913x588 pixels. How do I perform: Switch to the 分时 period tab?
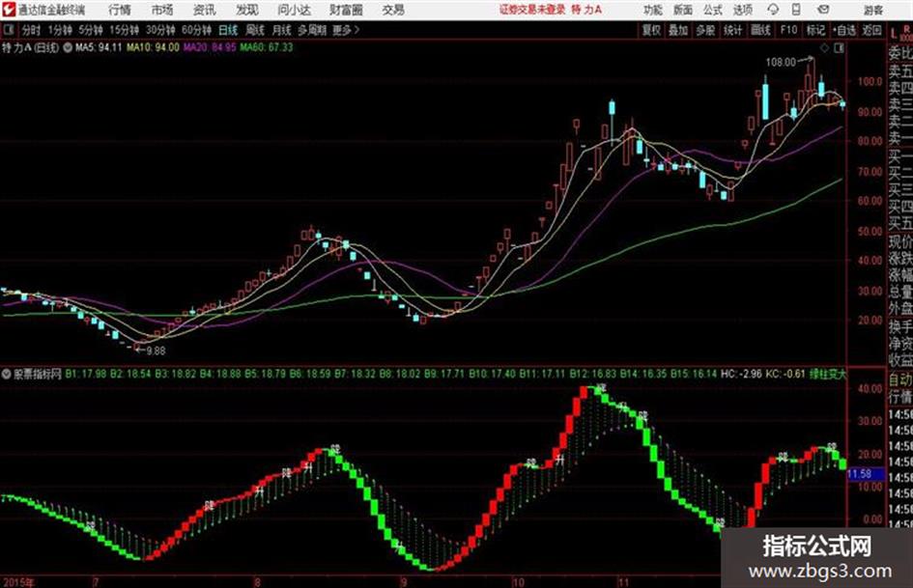(31, 30)
